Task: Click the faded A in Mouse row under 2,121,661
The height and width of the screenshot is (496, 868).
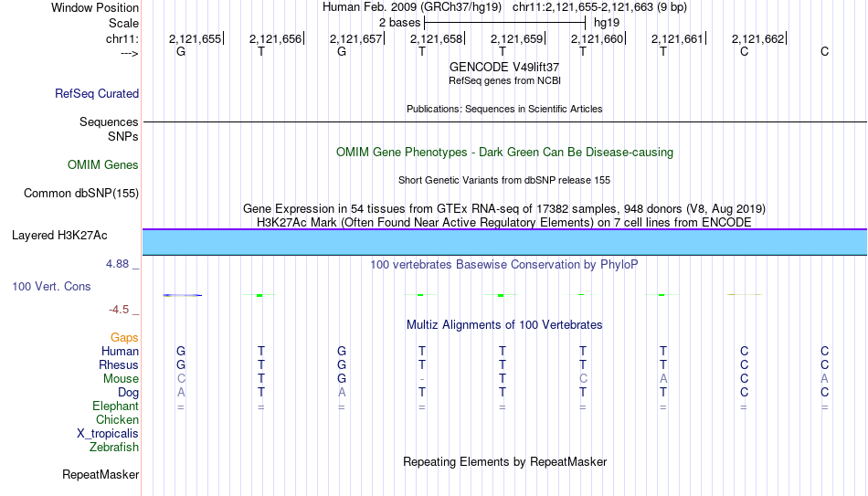Action: coord(663,379)
